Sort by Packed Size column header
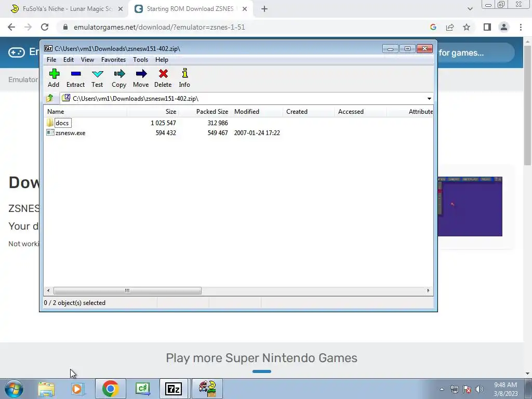This screenshot has height=399, width=532. click(x=205, y=112)
